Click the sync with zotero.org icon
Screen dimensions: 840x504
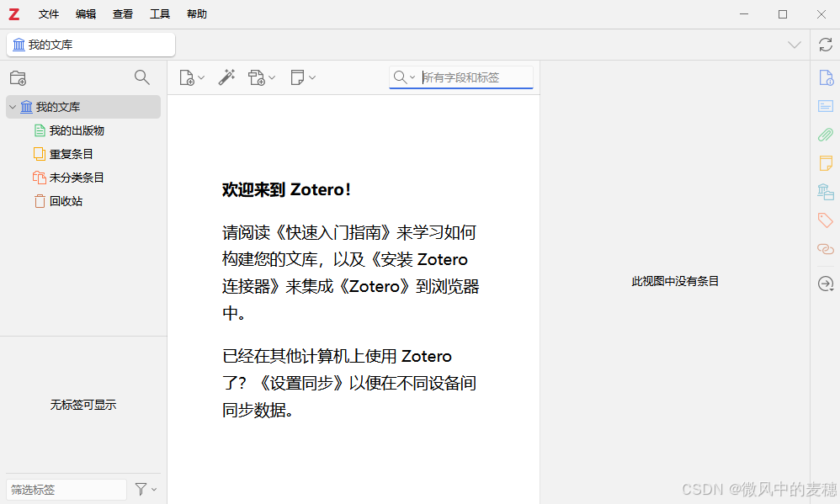coord(826,45)
